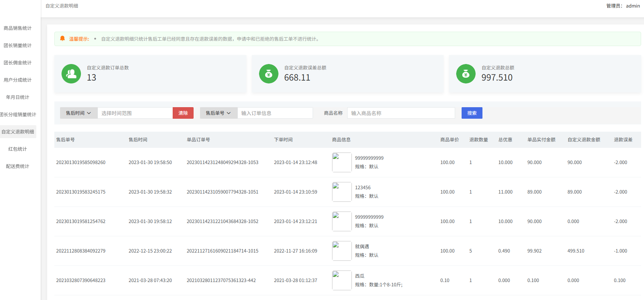The height and width of the screenshot is (300, 644).
Task: Click the money bag icon beside 997.510
Action: coord(466,74)
